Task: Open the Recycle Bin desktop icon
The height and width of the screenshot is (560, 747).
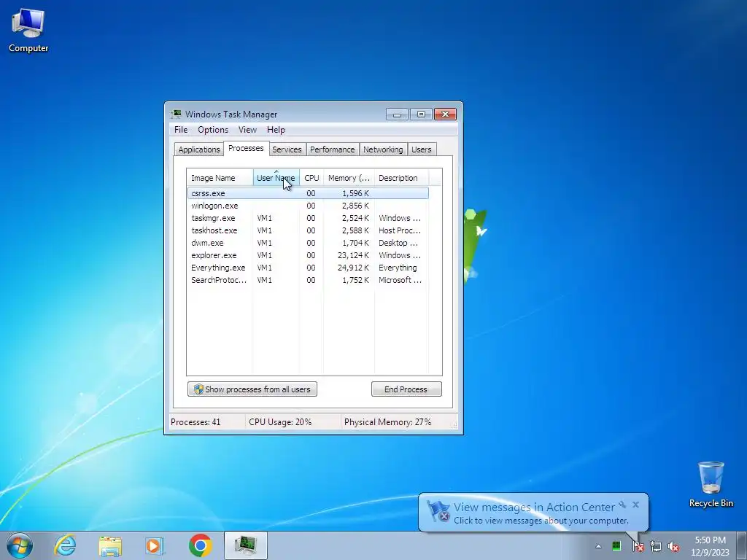Action: (x=711, y=484)
